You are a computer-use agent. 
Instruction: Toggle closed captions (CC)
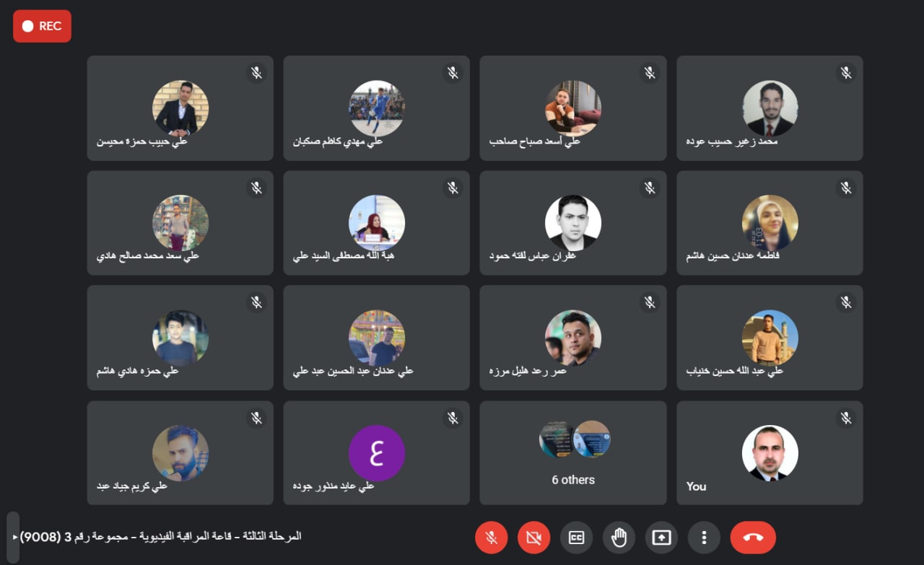pyautogui.click(x=576, y=538)
